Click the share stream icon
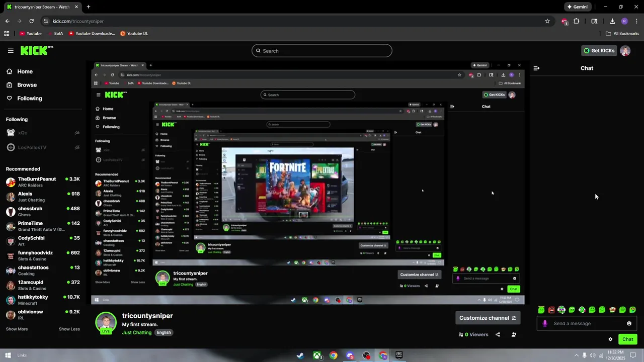 498,334
